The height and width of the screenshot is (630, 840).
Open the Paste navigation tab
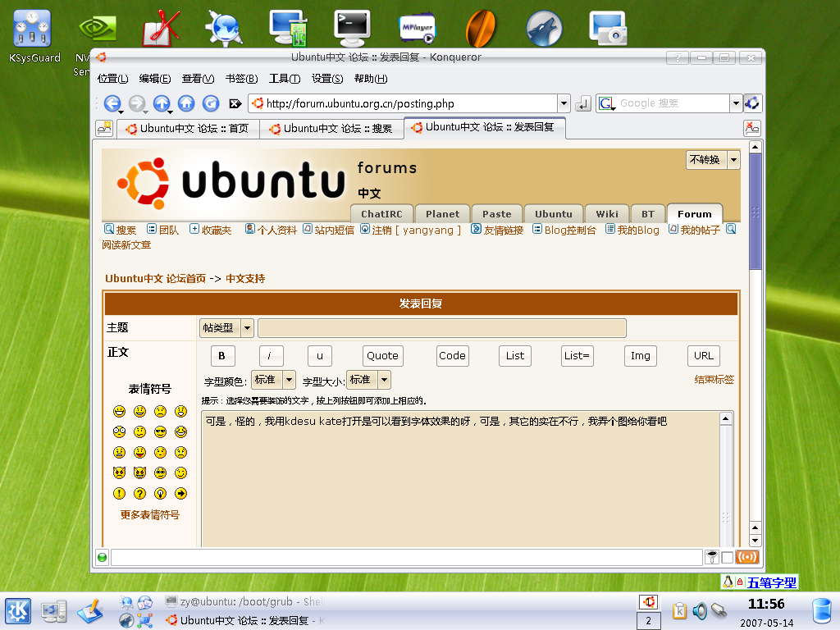pos(496,214)
